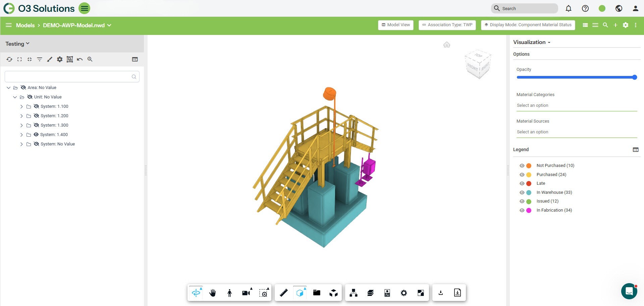
Task: Expand the System: 1.100 tree node
Action: tap(21, 106)
